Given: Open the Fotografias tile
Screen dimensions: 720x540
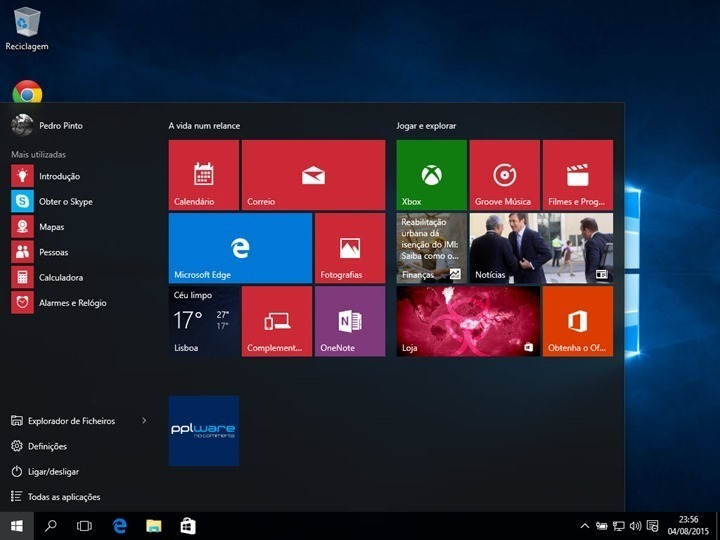Looking at the screenshot, I should click(x=350, y=248).
